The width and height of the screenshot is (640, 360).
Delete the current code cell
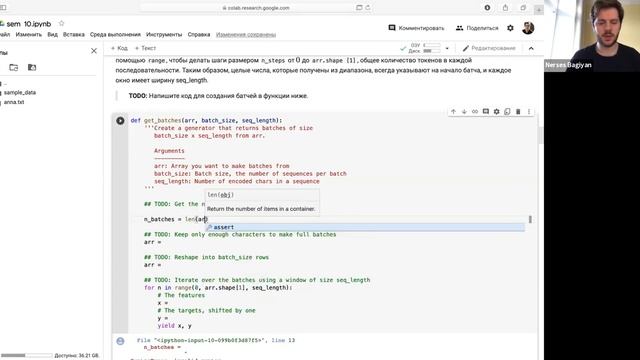tap(518, 111)
